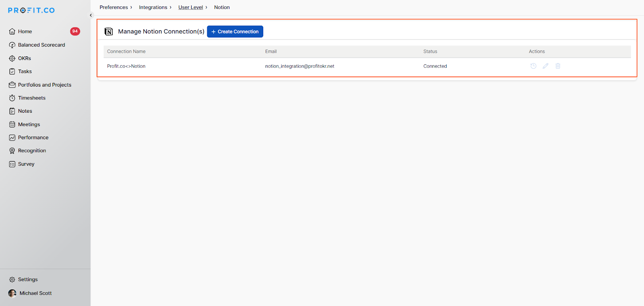The image size is (644, 306).
Task: Click the Home house icon
Action: click(x=12, y=31)
